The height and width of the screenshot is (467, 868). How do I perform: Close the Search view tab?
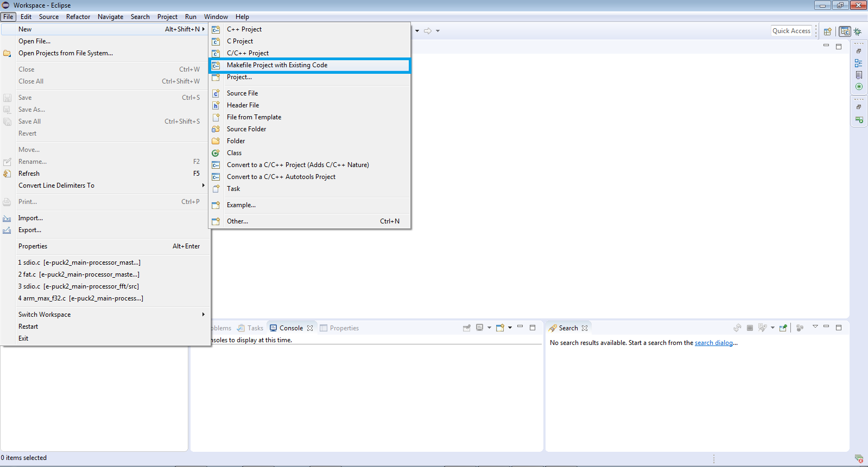click(x=585, y=328)
